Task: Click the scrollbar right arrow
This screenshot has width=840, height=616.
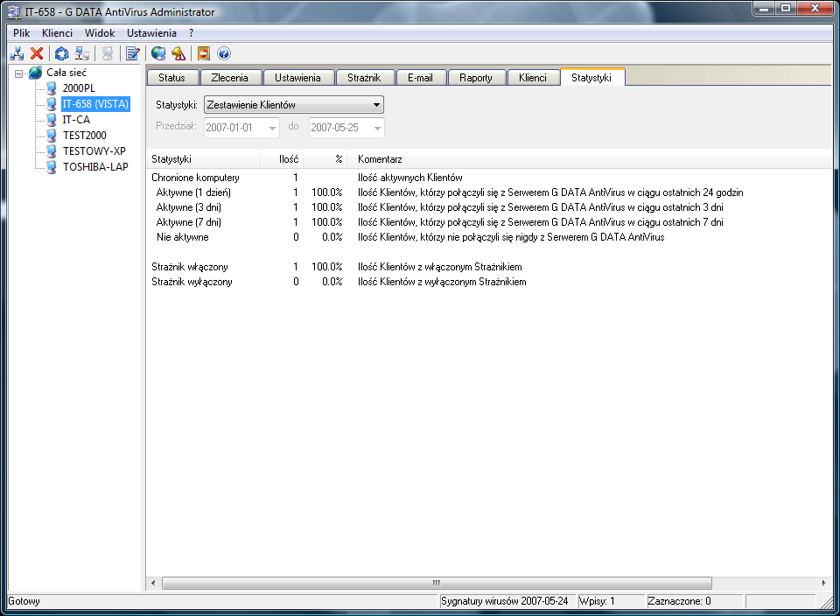Action: click(824, 583)
